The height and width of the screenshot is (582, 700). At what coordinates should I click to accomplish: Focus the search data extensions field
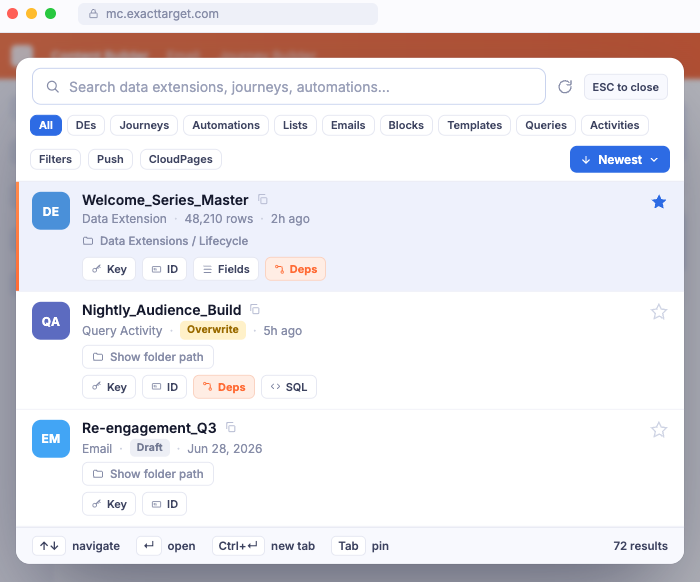289,87
